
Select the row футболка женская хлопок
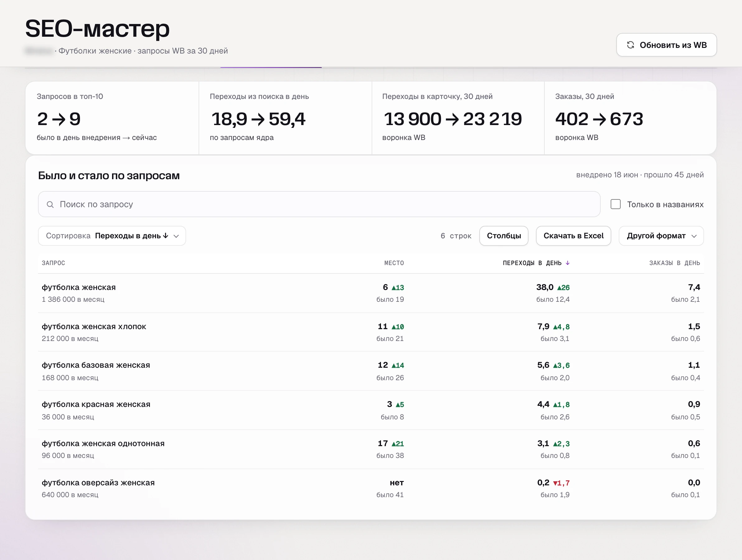click(x=371, y=332)
